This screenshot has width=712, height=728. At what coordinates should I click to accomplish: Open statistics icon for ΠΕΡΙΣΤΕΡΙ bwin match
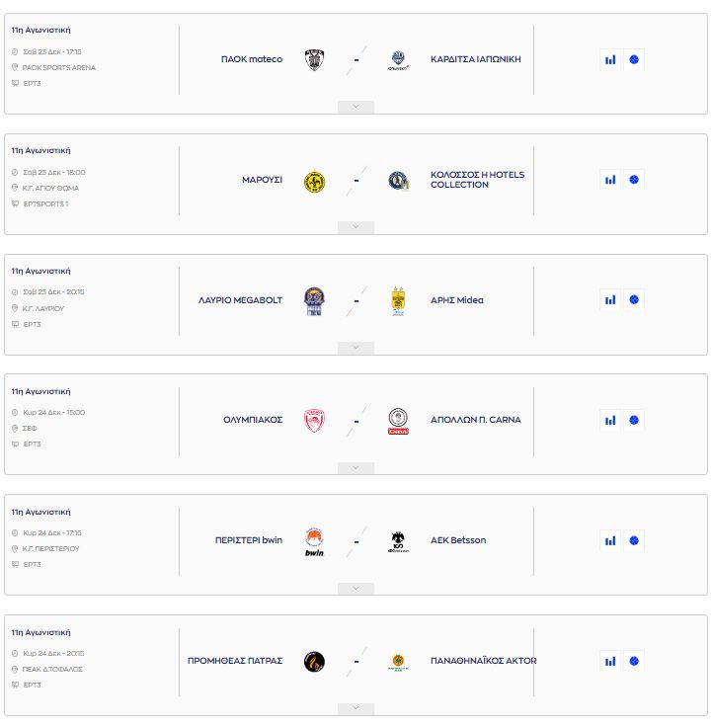click(x=610, y=540)
